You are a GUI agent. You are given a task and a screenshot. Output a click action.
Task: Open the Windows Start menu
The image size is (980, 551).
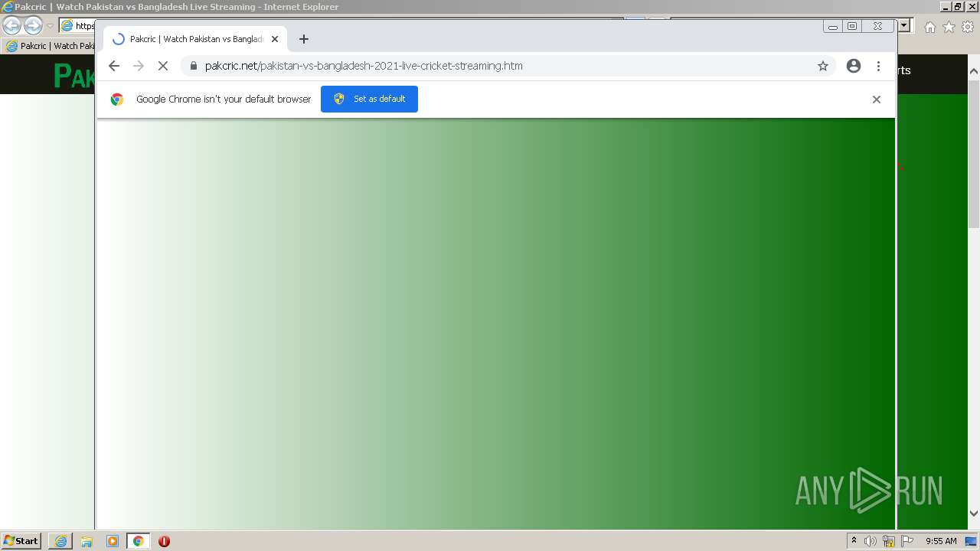pyautogui.click(x=21, y=541)
